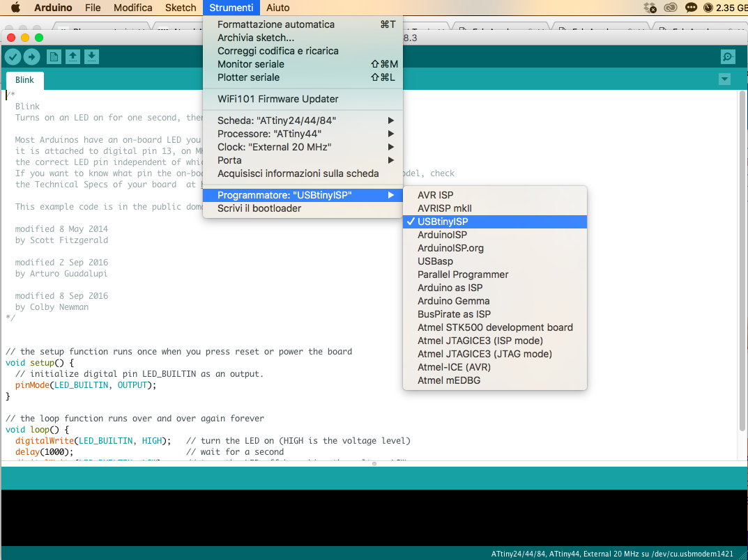The height and width of the screenshot is (560, 748).
Task: Choose Parallel Programmer option
Action: coord(495,274)
